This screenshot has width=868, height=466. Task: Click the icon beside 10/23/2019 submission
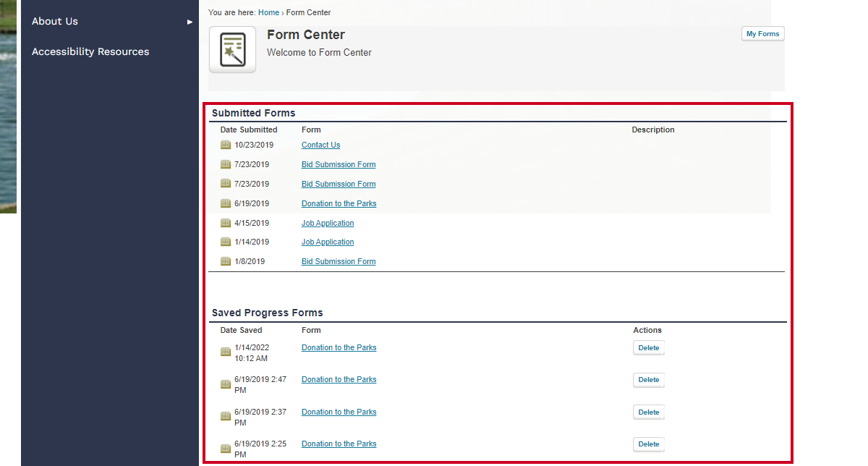click(x=226, y=145)
